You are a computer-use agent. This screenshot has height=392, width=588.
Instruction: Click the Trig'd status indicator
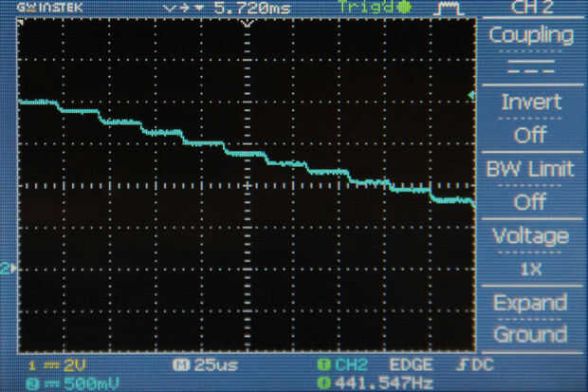366,8
